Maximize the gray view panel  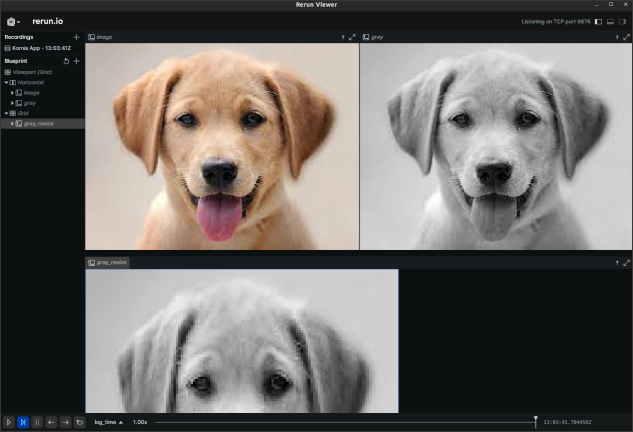tap(626, 37)
